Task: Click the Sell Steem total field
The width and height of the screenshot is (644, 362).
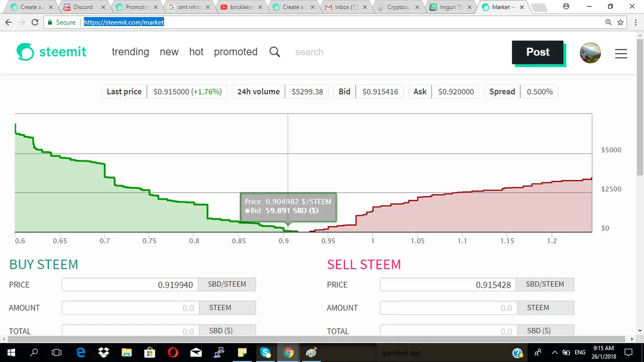Action: click(x=448, y=330)
